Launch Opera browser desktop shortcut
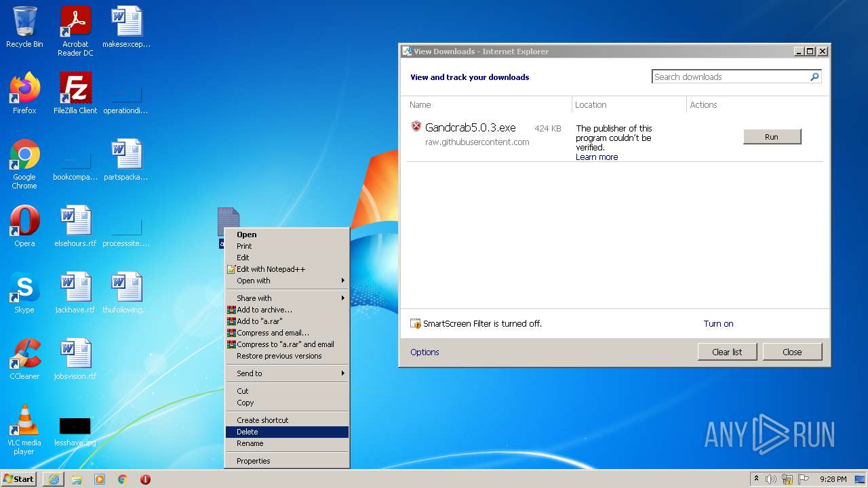 point(24,226)
